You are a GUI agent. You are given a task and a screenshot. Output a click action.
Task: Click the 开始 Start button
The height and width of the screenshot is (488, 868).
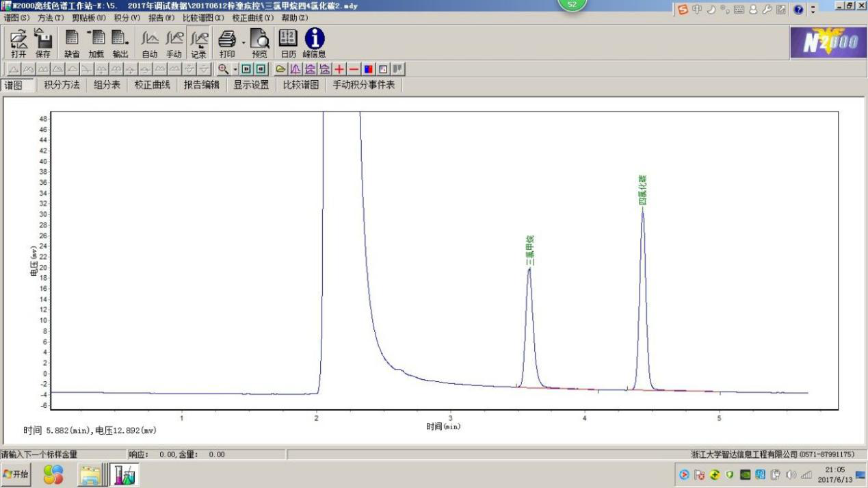coord(16,474)
